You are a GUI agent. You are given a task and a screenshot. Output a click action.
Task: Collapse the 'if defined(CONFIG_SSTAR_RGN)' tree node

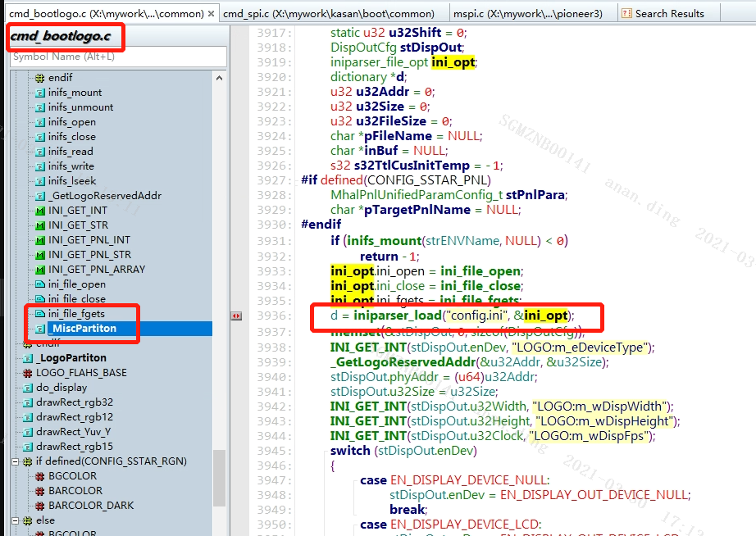pyautogui.click(x=16, y=461)
